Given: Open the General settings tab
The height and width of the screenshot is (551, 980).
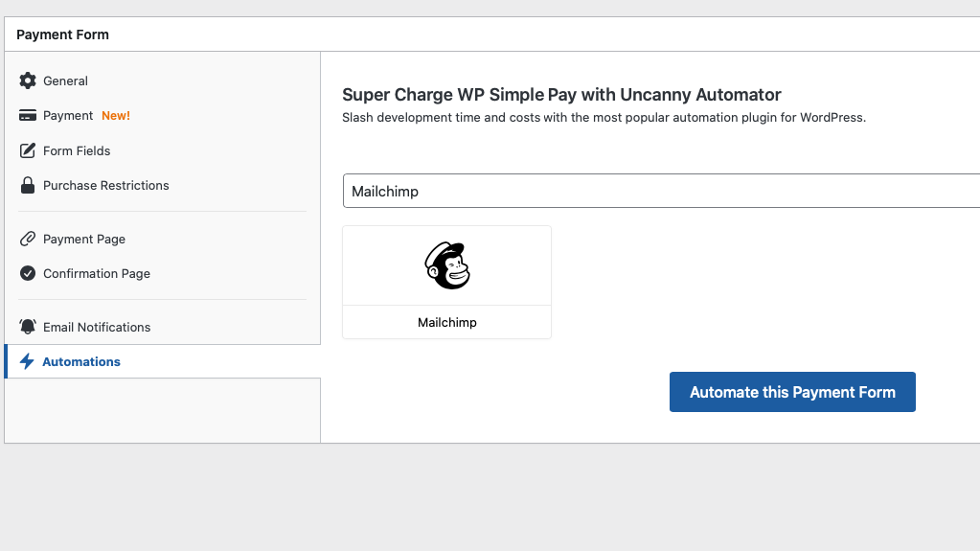Looking at the screenshot, I should coord(65,81).
